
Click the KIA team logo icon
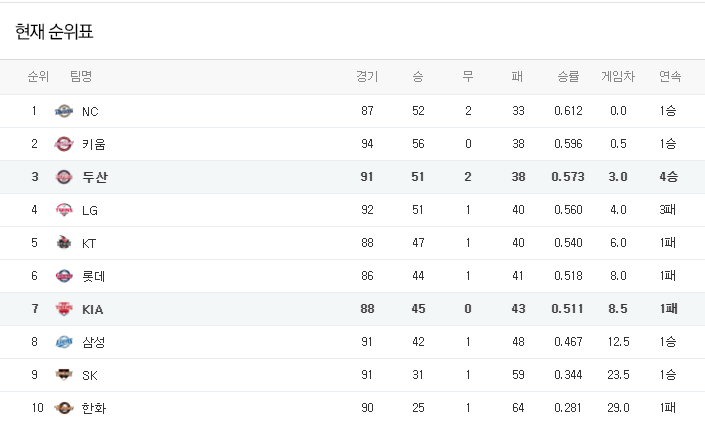64,309
